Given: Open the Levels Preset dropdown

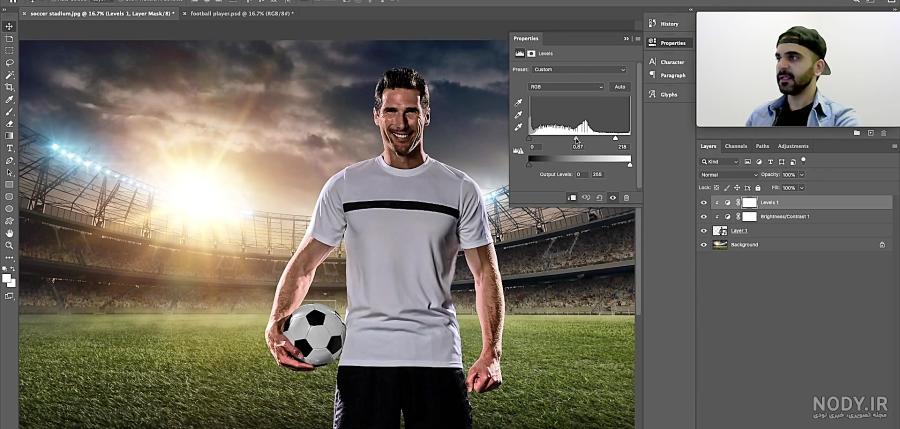Looking at the screenshot, I should coord(579,69).
